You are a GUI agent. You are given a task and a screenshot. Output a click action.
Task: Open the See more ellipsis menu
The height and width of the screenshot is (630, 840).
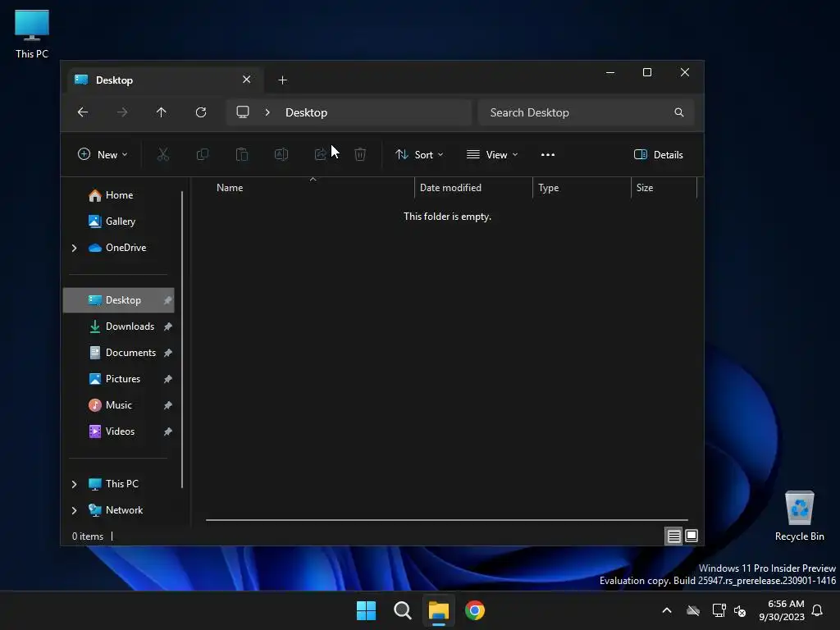[548, 155]
